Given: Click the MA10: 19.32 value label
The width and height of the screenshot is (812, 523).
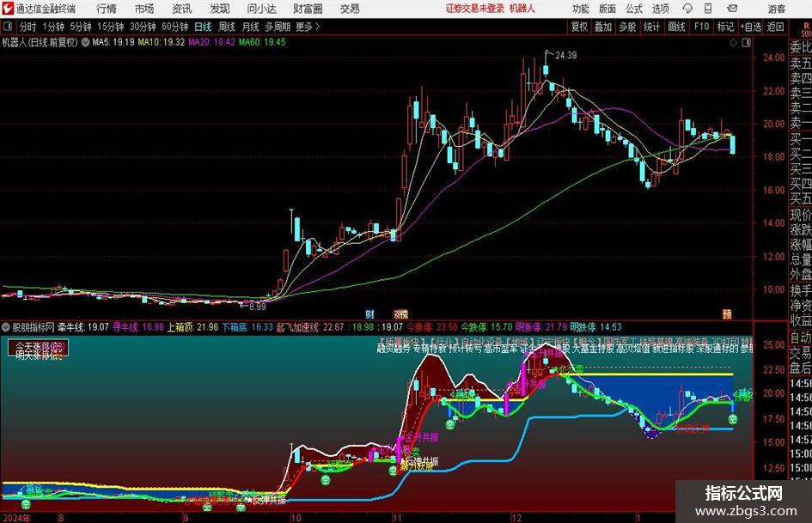Looking at the screenshot, I should (161, 42).
